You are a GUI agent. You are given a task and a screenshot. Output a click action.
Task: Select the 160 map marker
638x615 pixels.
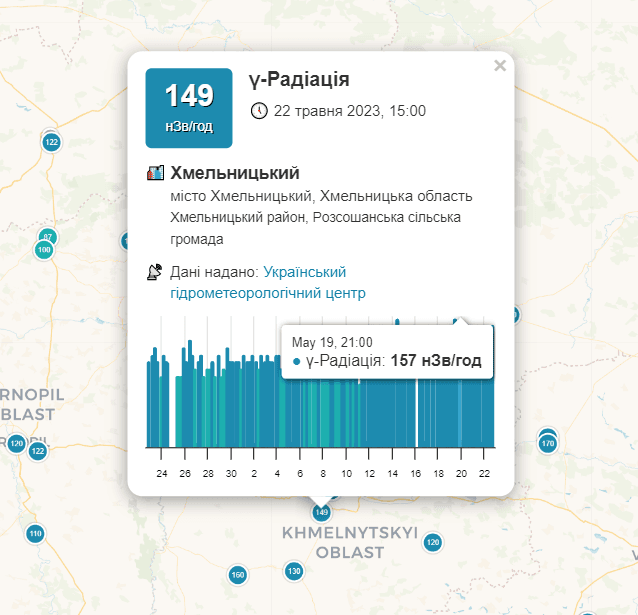pos(238,575)
